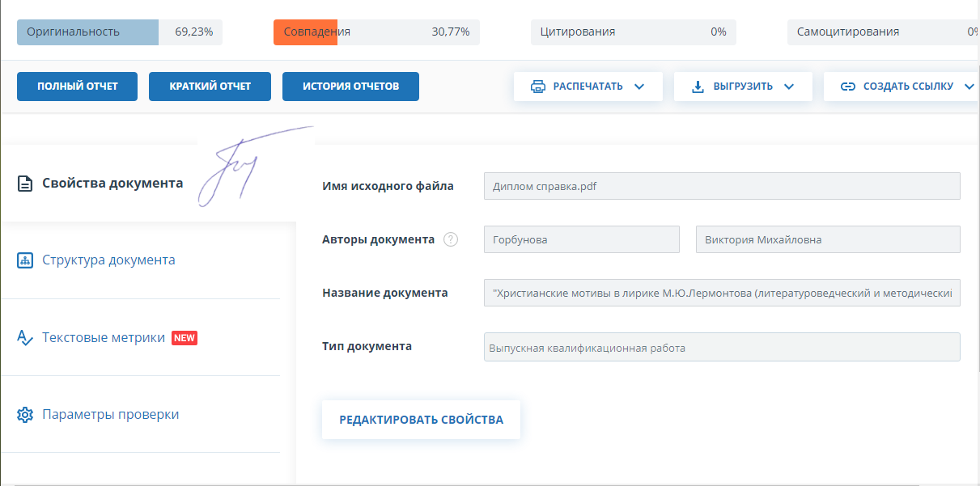Click the printer icon next to Распечатать
This screenshot has width=980, height=486.
click(x=538, y=87)
